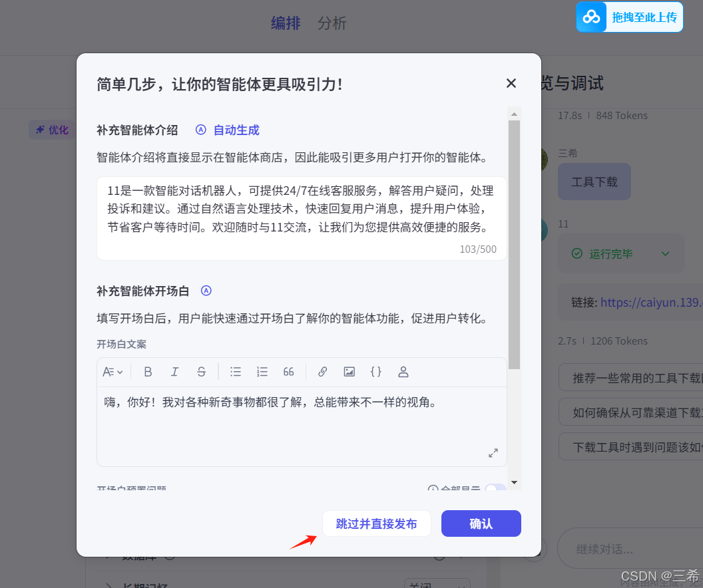Click the 跳过并直接发布 button
Screen dimensions: 703x588
pos(377,523)
